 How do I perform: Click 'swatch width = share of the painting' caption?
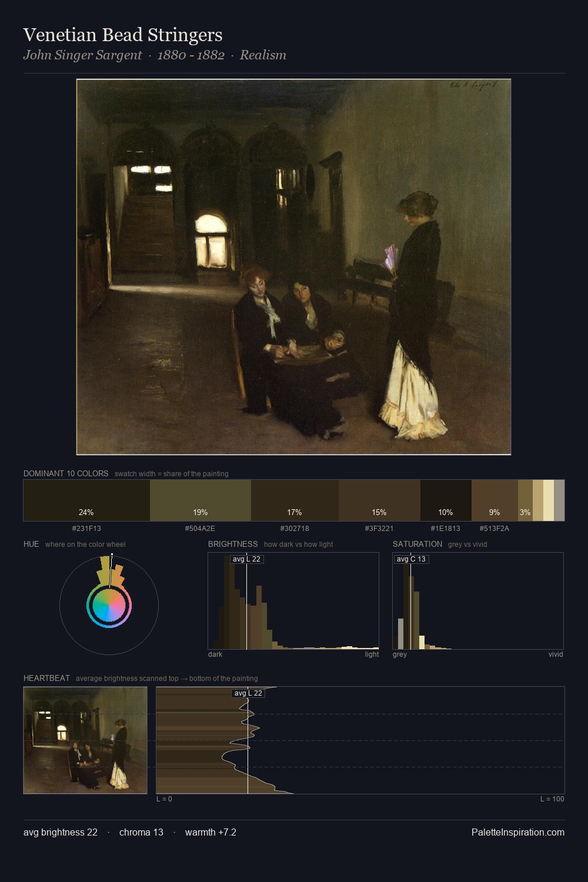pos(172,474)
